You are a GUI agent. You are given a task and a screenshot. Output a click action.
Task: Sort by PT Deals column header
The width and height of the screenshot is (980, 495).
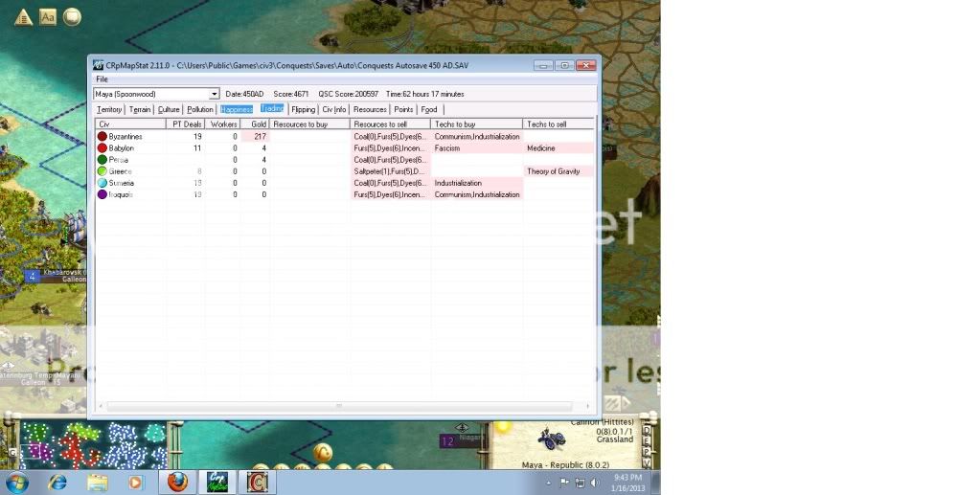(185, 124)
